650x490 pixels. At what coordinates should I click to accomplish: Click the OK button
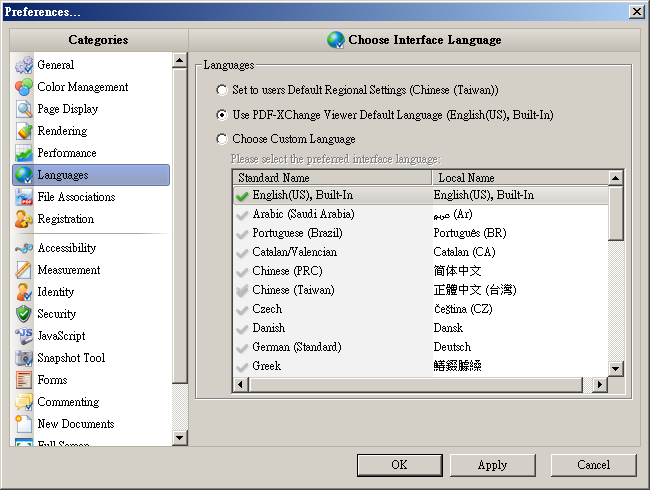point(400,465)
